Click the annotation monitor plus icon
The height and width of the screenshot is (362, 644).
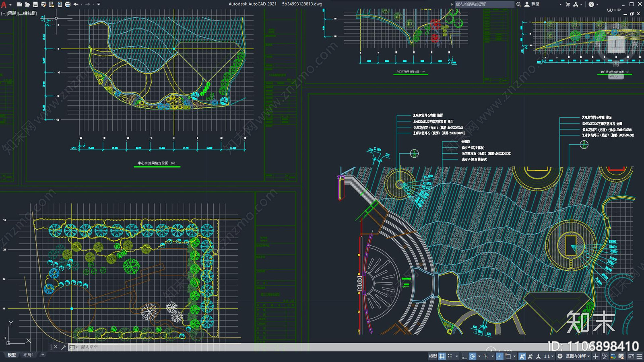point(596,356)
